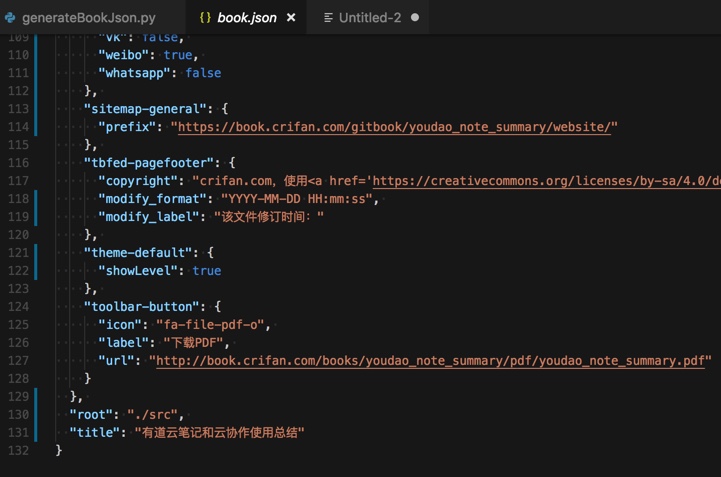Click the "showLevel" true value
Image resolution: width=721 pixels, height=477 pixels.
[x=207, y=271]
